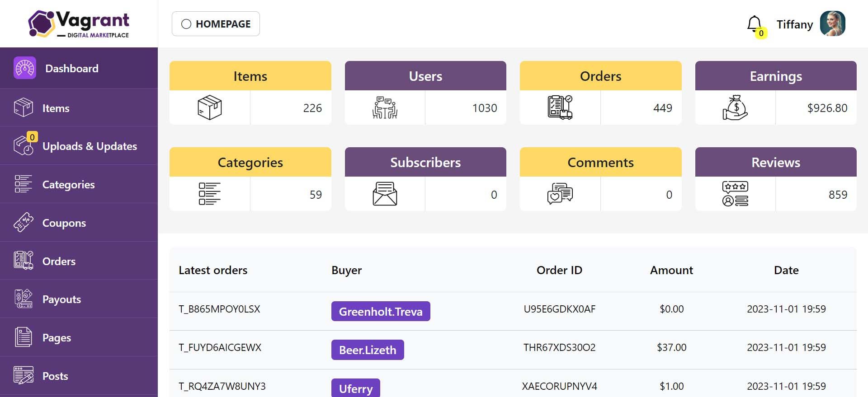Click the notification bell icon
Screen dimensions: 868x397
754,24
